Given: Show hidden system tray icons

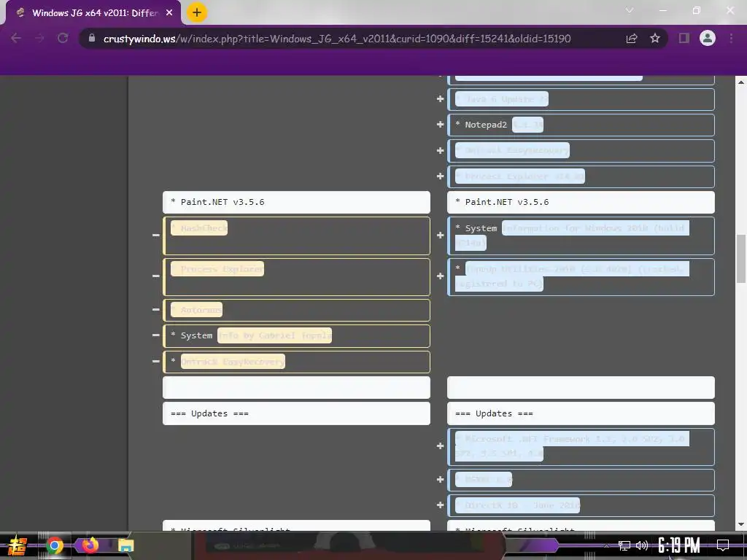Looking at the screenshot, I should click(606, 545).
